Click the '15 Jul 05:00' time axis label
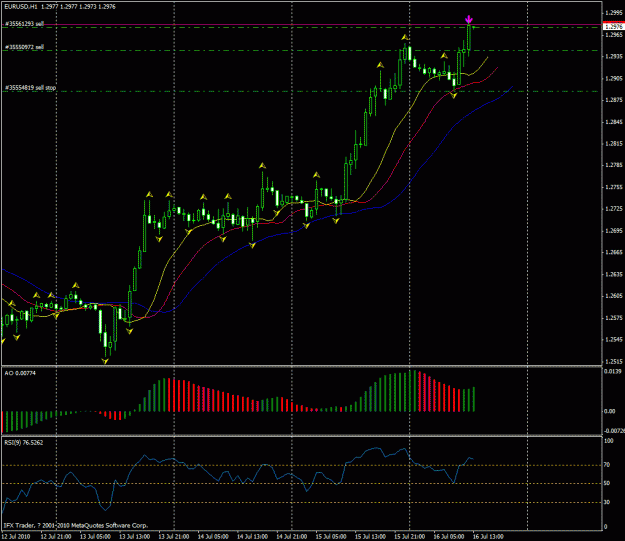This screenshot has height=541, width=625. coord(331,537)
